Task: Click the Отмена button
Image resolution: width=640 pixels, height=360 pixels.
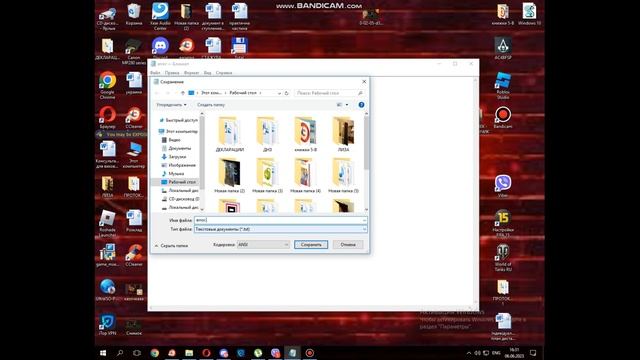Action: [348, 244]
